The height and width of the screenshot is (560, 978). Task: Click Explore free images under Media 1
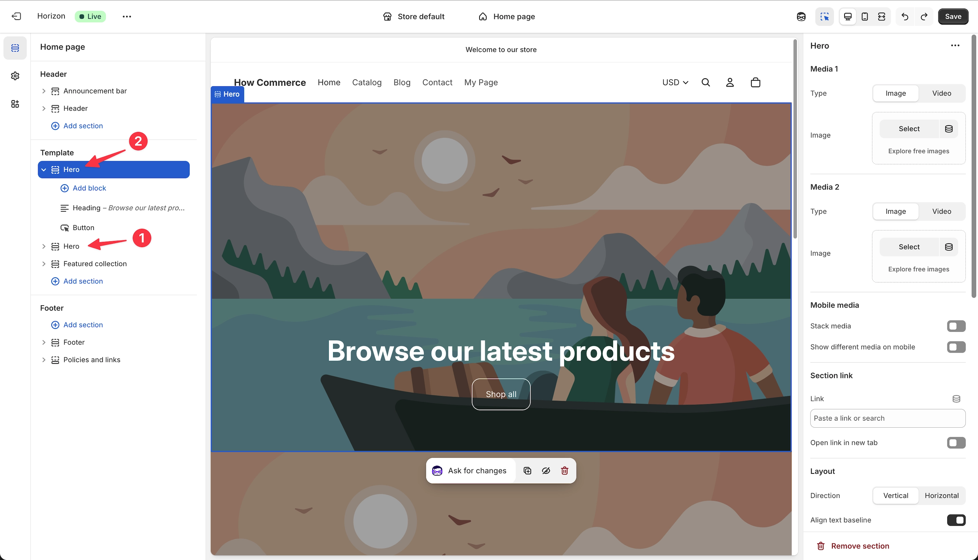tap(918, 151)
